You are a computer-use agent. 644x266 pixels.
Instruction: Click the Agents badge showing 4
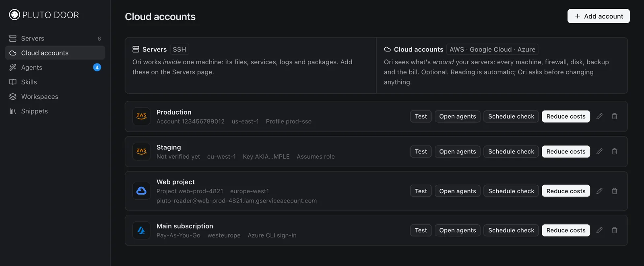pos(97,68)
